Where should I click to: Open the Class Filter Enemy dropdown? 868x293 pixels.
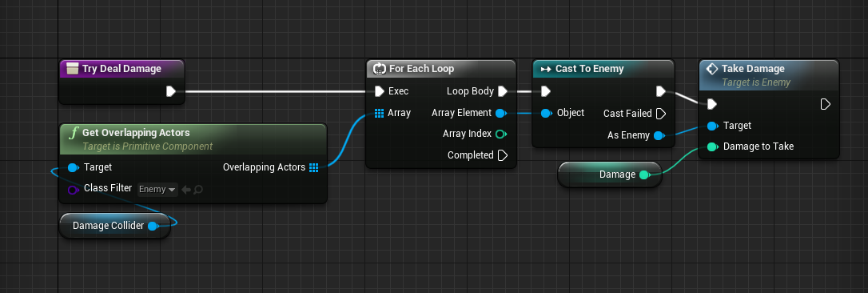click(x=157, y=190)
